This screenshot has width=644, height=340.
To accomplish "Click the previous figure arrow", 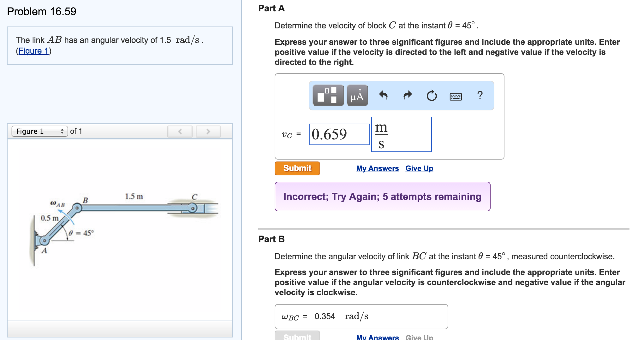I will 179,131.
